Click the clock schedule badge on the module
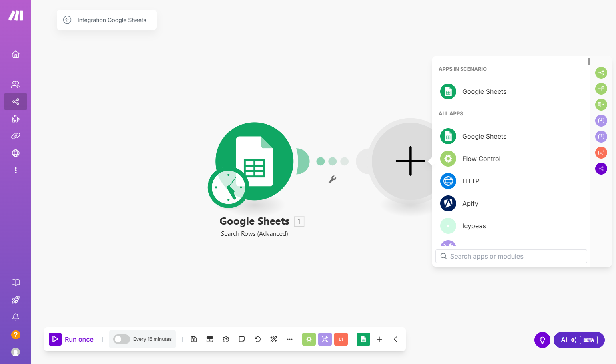The height and width of the screenshot is (364, 616). tap(228, 187)
